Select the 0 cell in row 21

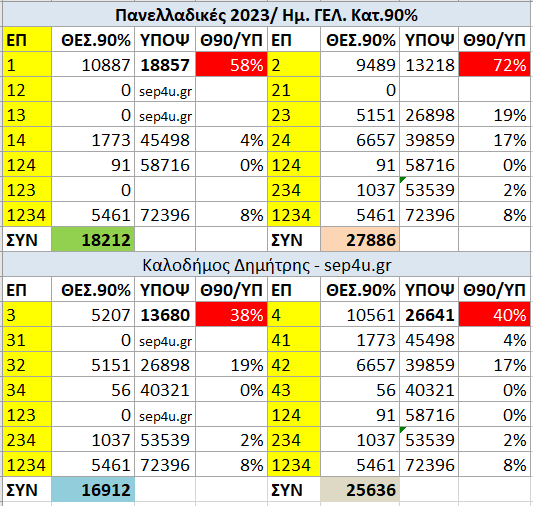[360, 90]
